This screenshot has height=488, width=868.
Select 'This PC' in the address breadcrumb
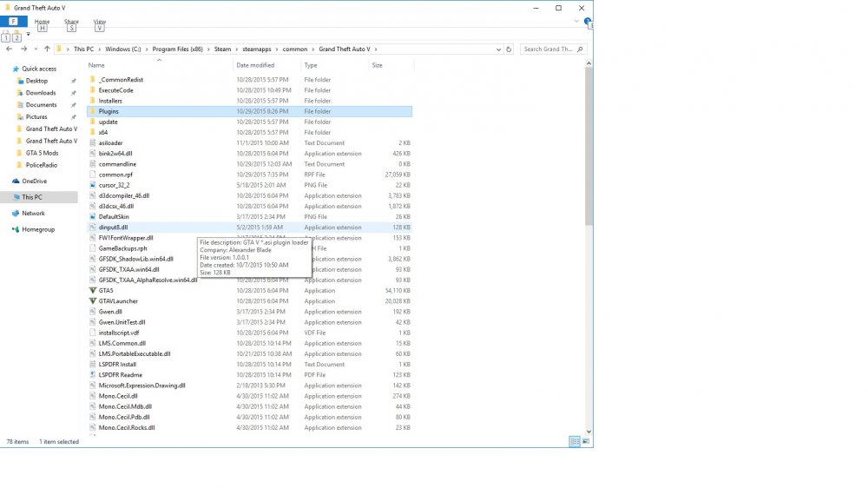(x=83, y=49)
